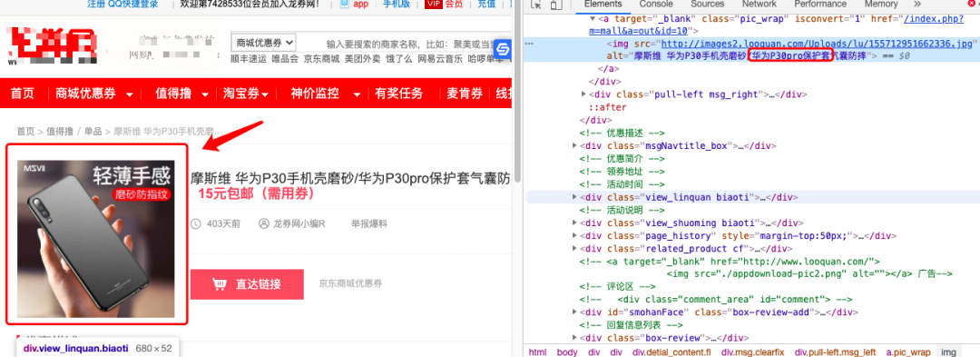Click the clock icon next to 403天前
This screenshot has height=357, width=980.
coord(196,223)
